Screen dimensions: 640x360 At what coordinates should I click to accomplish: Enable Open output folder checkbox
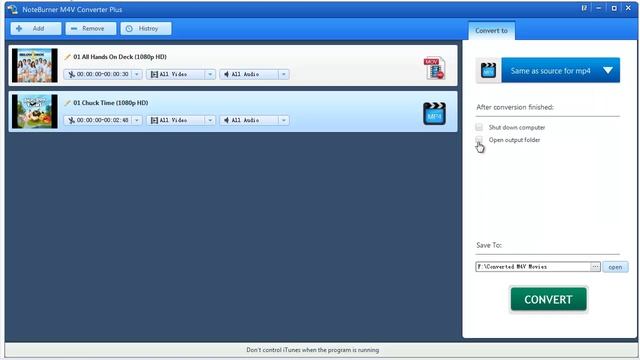[x=479, y=140]
